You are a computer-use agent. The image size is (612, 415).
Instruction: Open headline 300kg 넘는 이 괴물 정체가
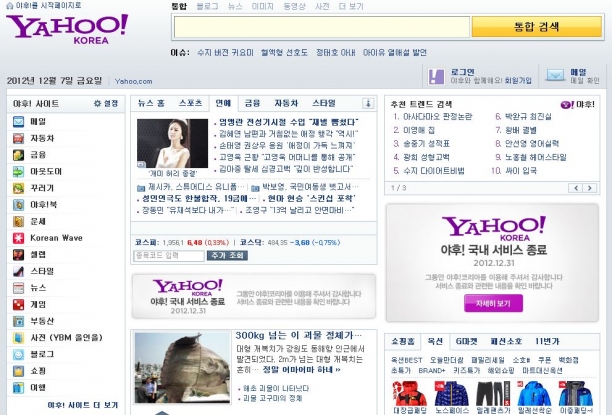[x=299, y=335]
